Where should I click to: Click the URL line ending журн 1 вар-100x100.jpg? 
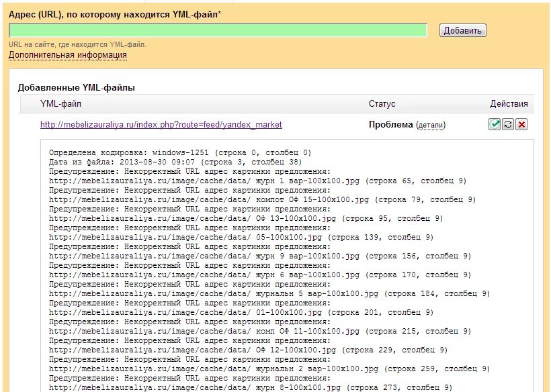257,181
